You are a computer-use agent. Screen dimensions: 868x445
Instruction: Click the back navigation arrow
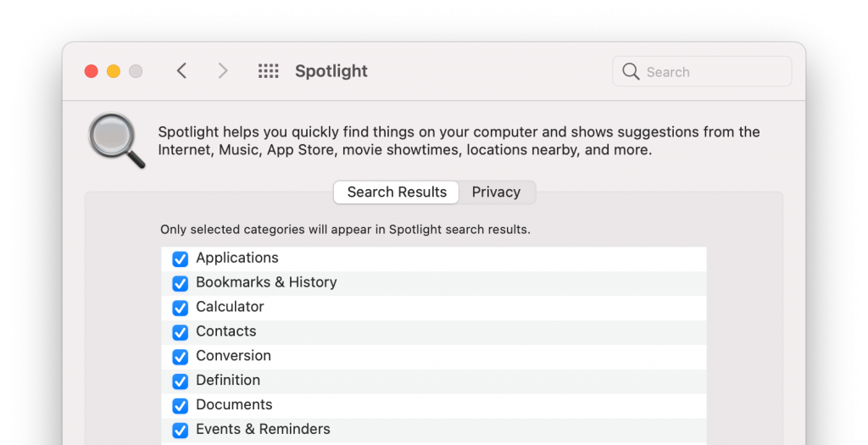point(181,71)
